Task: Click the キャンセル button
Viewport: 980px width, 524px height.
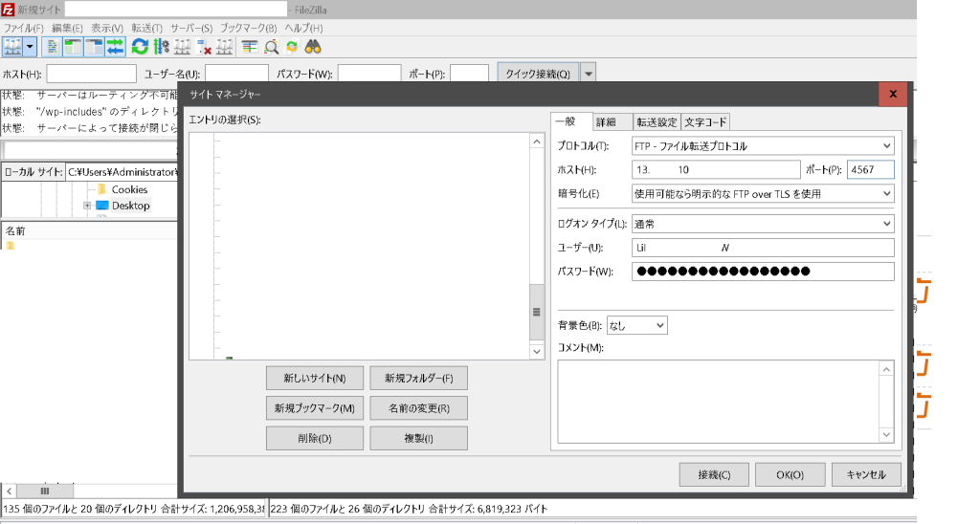Action: [x=866, y=474]
